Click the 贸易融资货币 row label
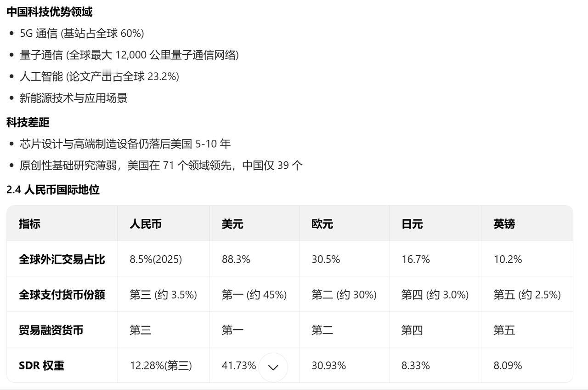Screen dimensions: 588x390 [x=51, y=330]
